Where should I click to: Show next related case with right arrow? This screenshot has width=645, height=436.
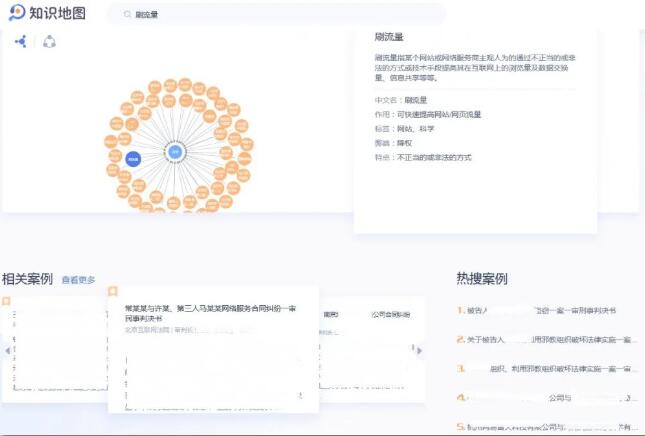click(419, 351)
